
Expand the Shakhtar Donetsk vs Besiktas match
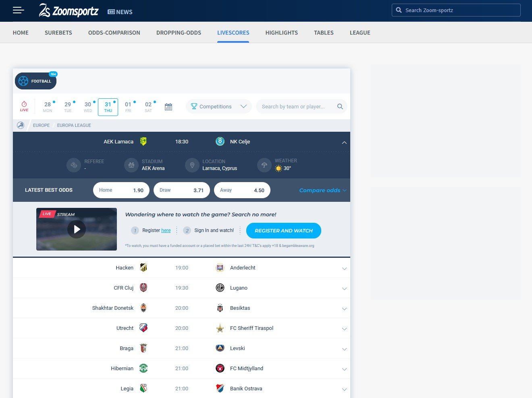click(x=344, y=309)
